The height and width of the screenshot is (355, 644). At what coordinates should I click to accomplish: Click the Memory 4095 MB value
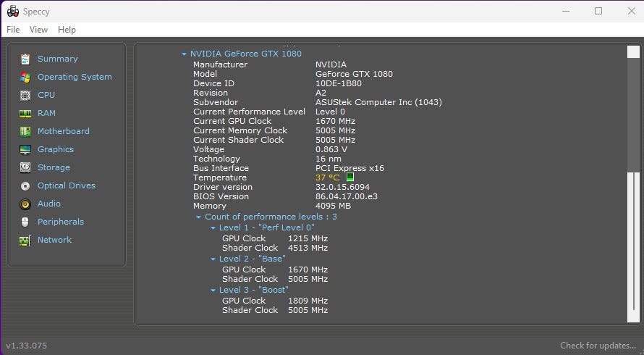pyautogui.click(x=333, y=206)
